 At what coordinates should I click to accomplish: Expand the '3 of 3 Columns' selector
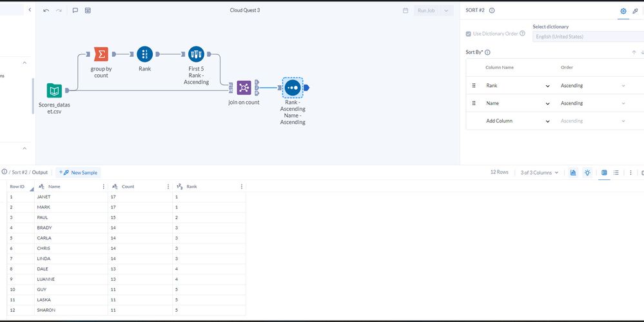540,173
